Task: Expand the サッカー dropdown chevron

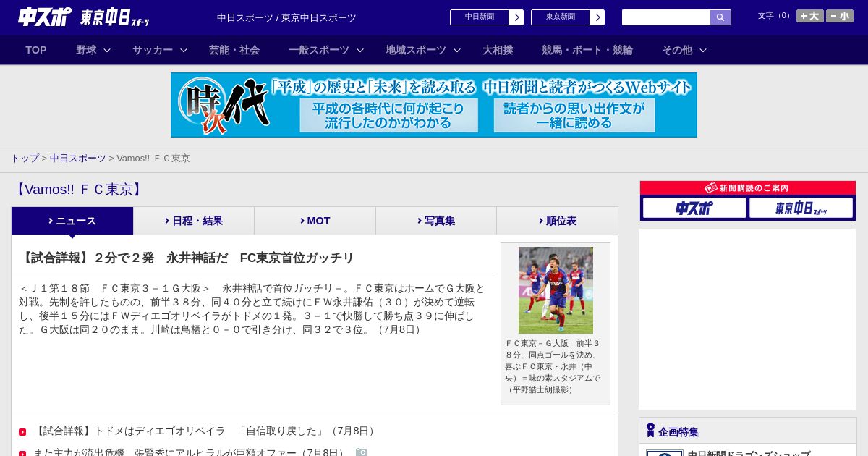Action: point(184,50)
